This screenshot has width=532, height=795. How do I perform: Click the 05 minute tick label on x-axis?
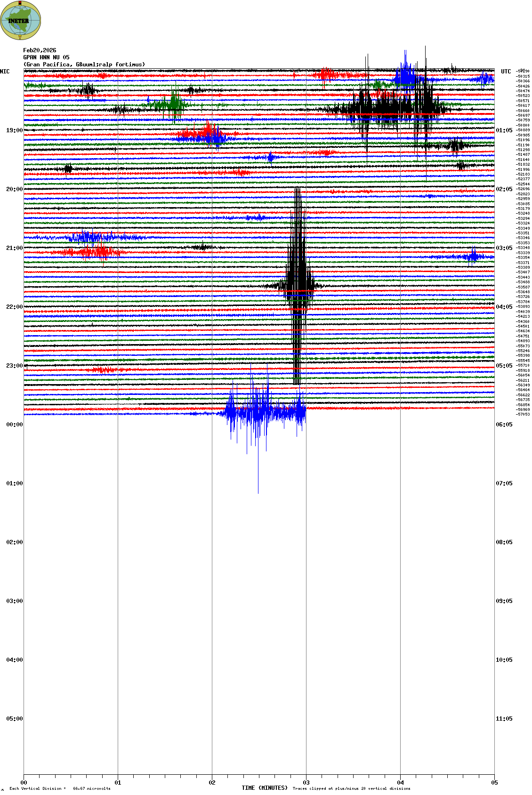[x=494, y=783]
